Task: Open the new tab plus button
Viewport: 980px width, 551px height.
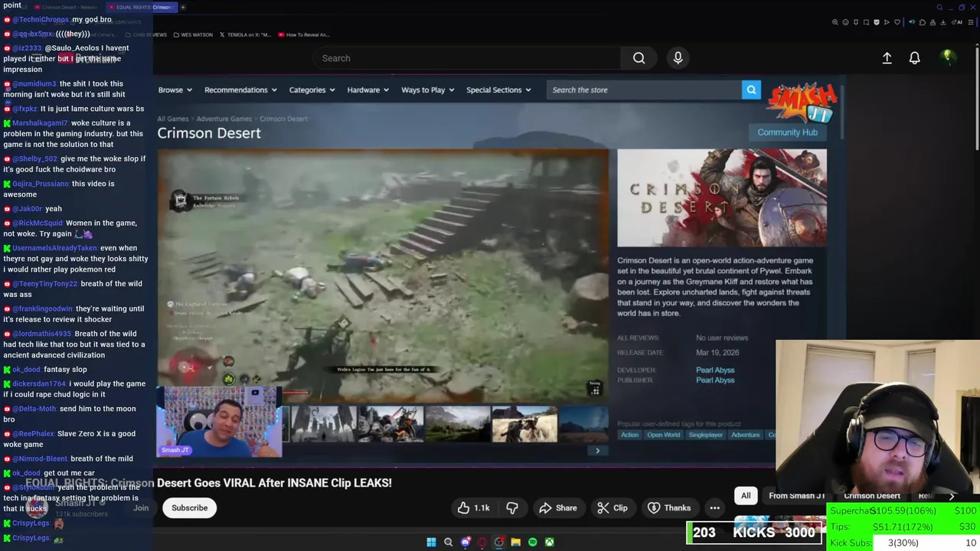Action: click(x=183, y=7)
